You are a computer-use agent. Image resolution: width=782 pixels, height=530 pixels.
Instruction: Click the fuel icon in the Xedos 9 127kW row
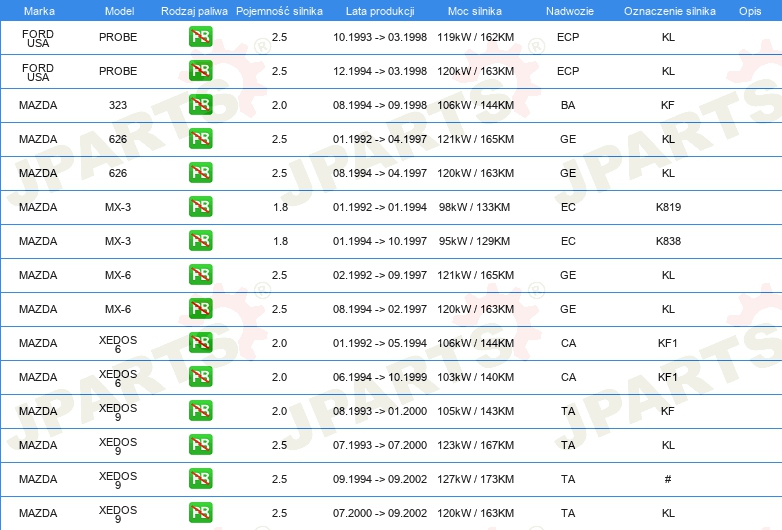tap(200, 479)
